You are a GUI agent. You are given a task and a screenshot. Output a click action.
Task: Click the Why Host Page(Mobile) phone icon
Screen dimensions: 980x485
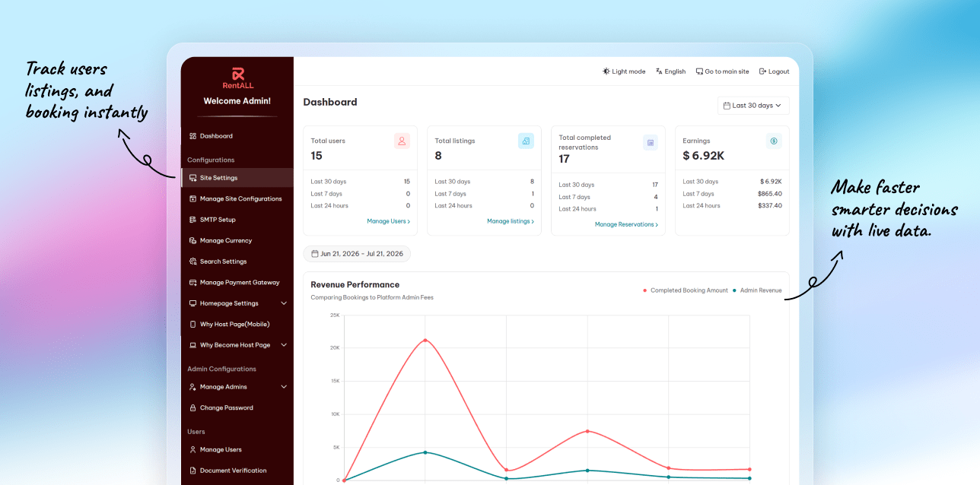(193, 324)
